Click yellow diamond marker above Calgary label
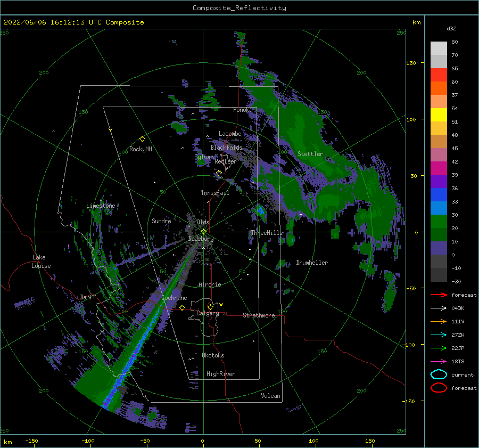The image size is (479, 448). (x=210, y=307)
